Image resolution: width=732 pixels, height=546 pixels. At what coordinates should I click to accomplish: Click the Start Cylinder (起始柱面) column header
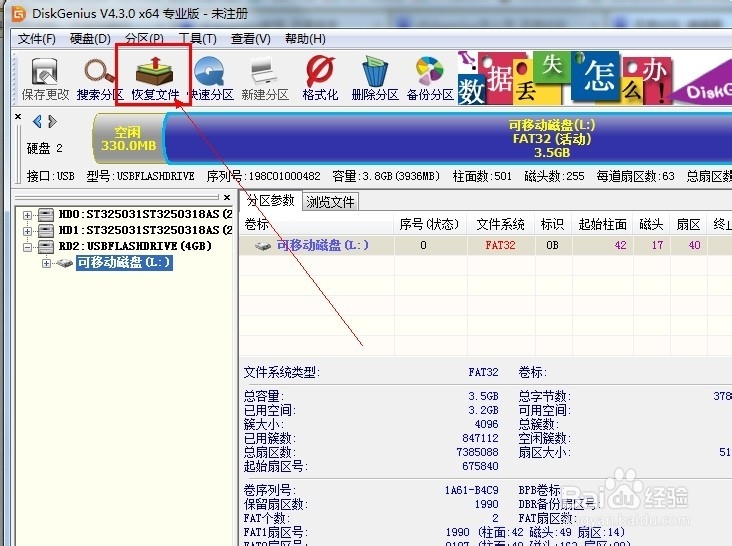[603, 224]
